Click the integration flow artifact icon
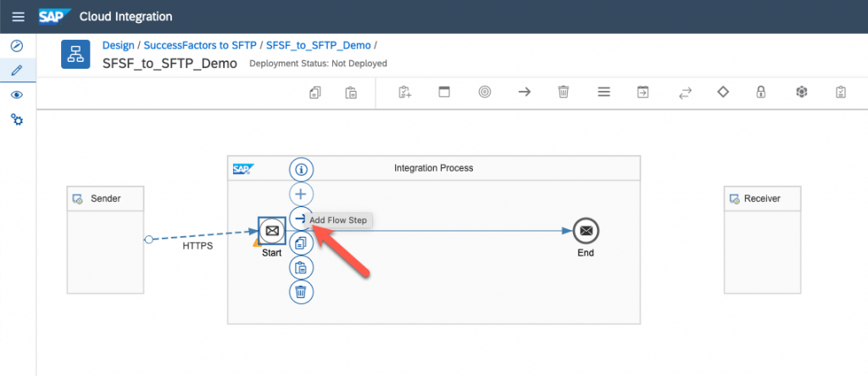 75,54
